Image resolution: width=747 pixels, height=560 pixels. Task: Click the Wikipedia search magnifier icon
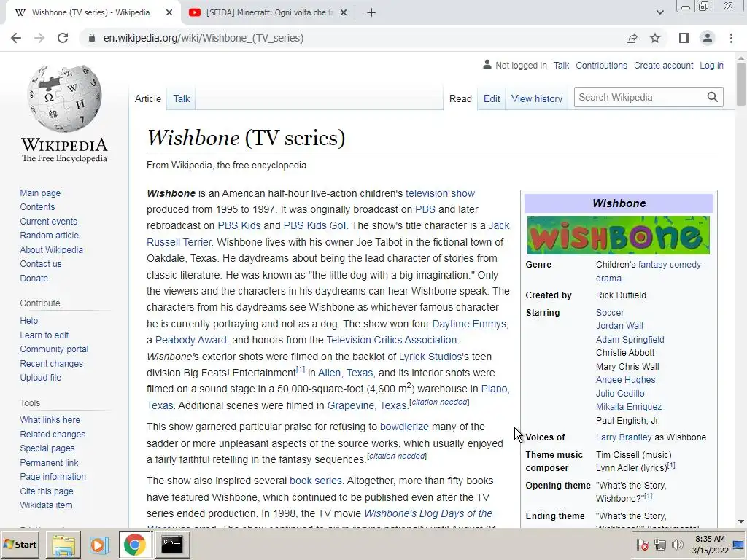tap(712, 97)
